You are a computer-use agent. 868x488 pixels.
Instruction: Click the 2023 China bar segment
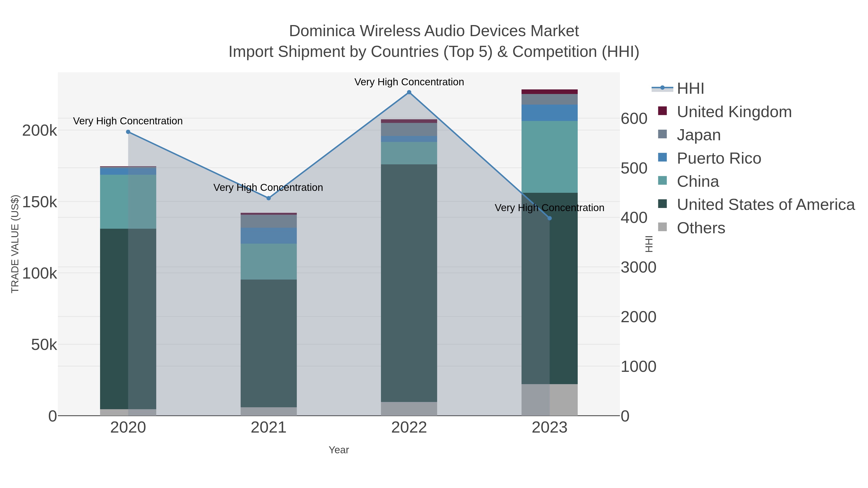pos(549,157)
